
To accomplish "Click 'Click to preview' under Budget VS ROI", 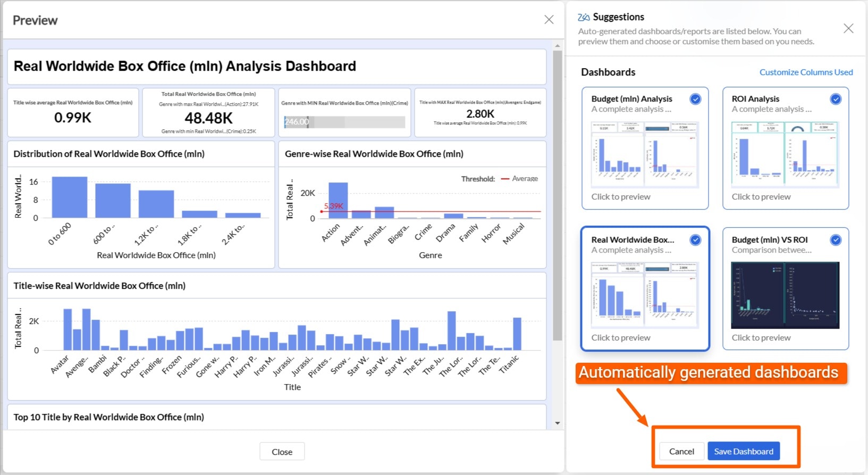I will [761, 338].
